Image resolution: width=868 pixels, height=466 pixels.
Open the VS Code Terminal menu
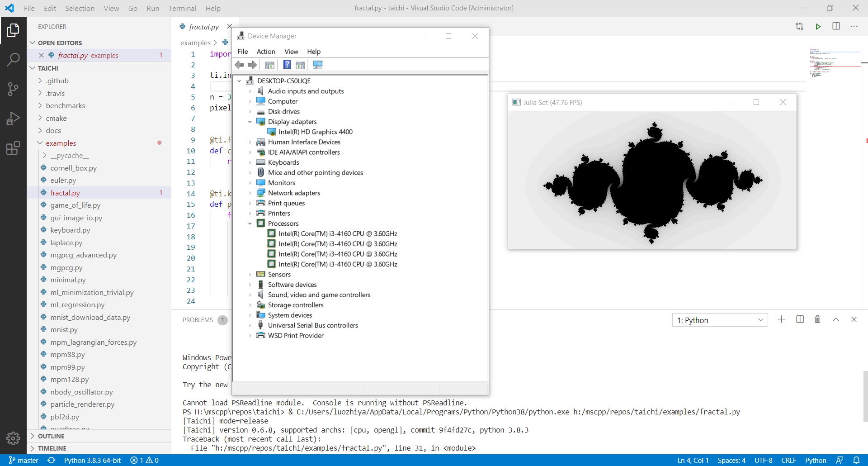[182, 8]
